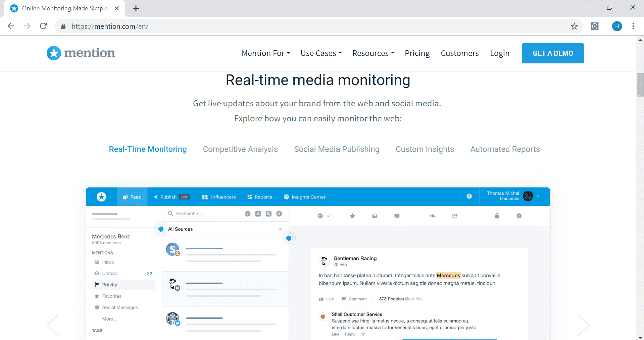Screen dimensions: 644x340
Task: Mark the Unread filter with 32 mentions
Action: [x=110, y=273]
